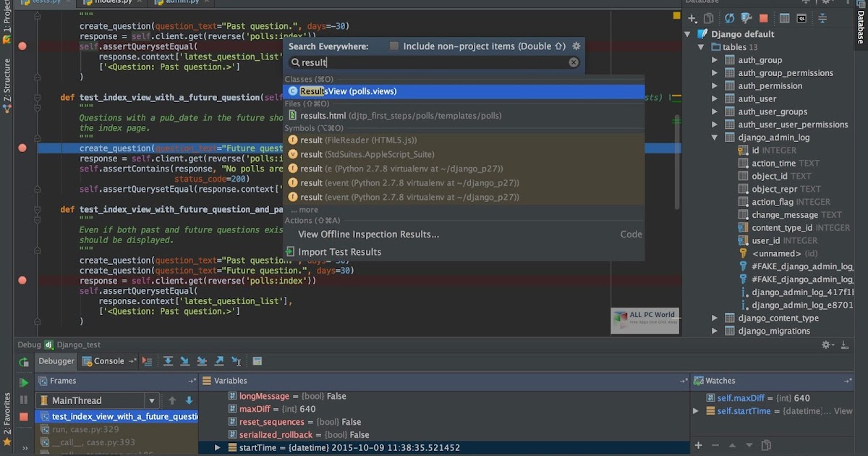Click the rerun Django_test debug icon

pos(24,361)
